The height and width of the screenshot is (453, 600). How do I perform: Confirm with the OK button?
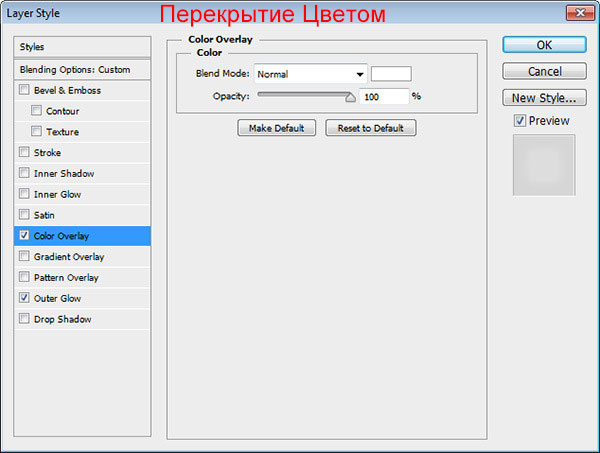[544, 45]
